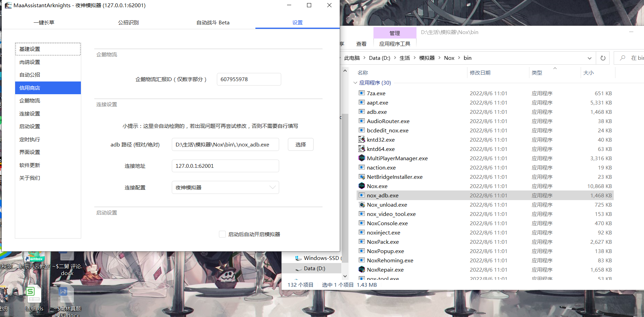This screenshot has width=644, height=317.
Task: Switch to the 公招识别 tab
Action: click(x=128, y=22)
